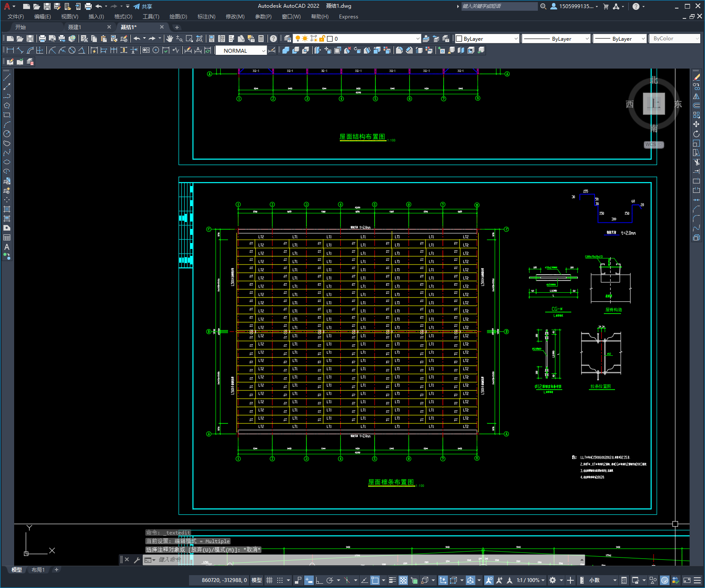Select the Rotate tool in modify toolbar

tap(696, 134)
